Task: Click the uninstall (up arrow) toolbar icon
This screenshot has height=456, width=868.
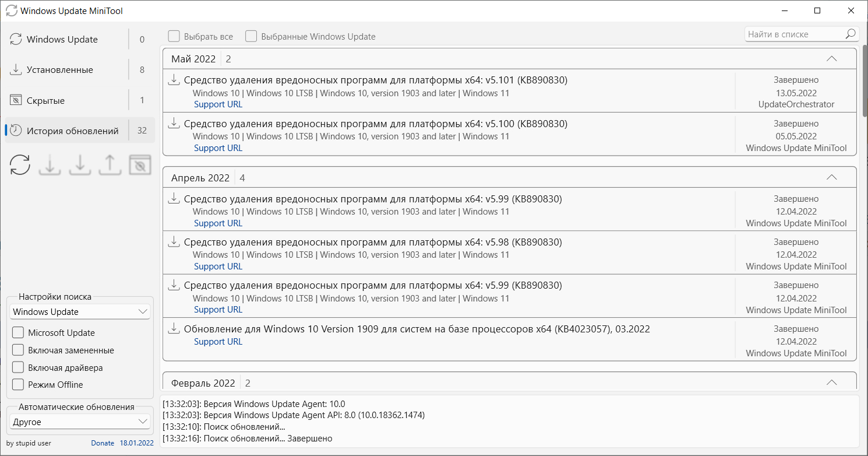Action: click(x=110, y=165)
